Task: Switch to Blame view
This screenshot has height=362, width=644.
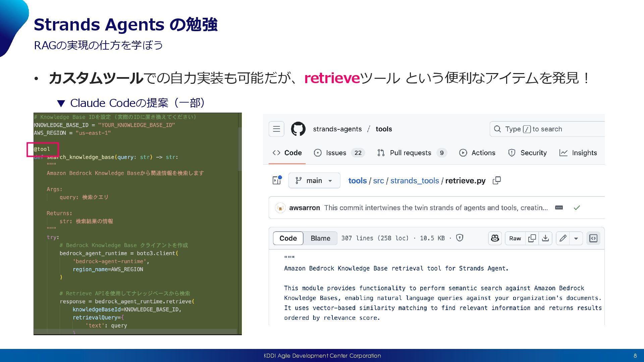Action: pyautogui.click(x=320, y=238)
